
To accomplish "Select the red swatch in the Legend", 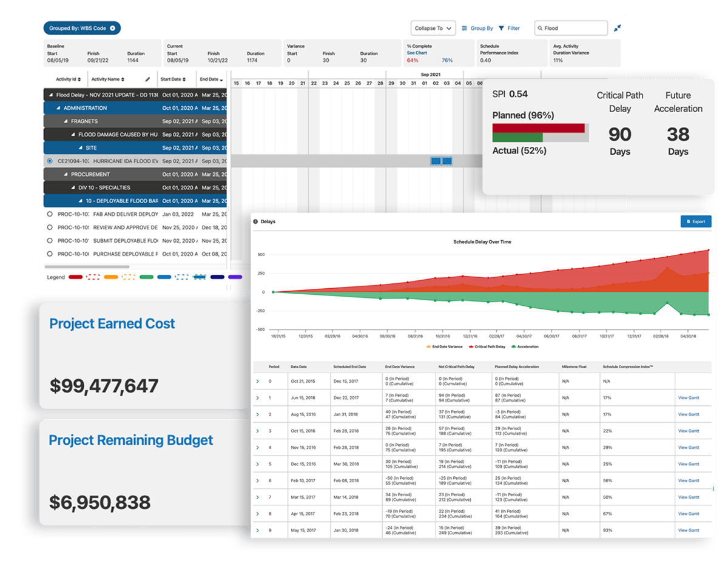I will (77, 277).
